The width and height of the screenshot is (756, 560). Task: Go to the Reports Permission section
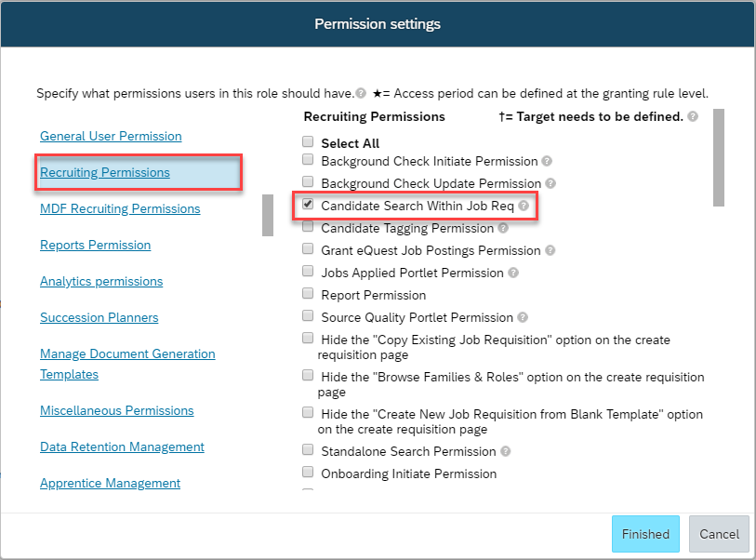[x=96, y=245]
